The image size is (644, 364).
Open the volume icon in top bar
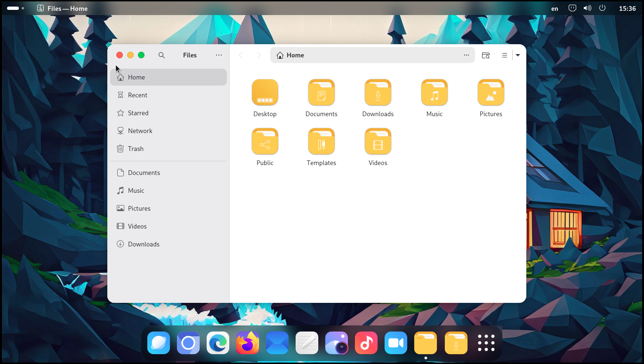[587, 8]
